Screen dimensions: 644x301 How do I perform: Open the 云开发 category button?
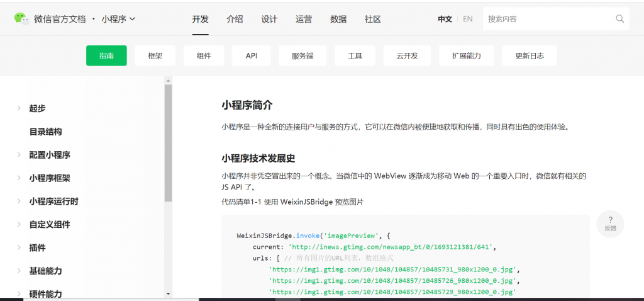[407, 56]
